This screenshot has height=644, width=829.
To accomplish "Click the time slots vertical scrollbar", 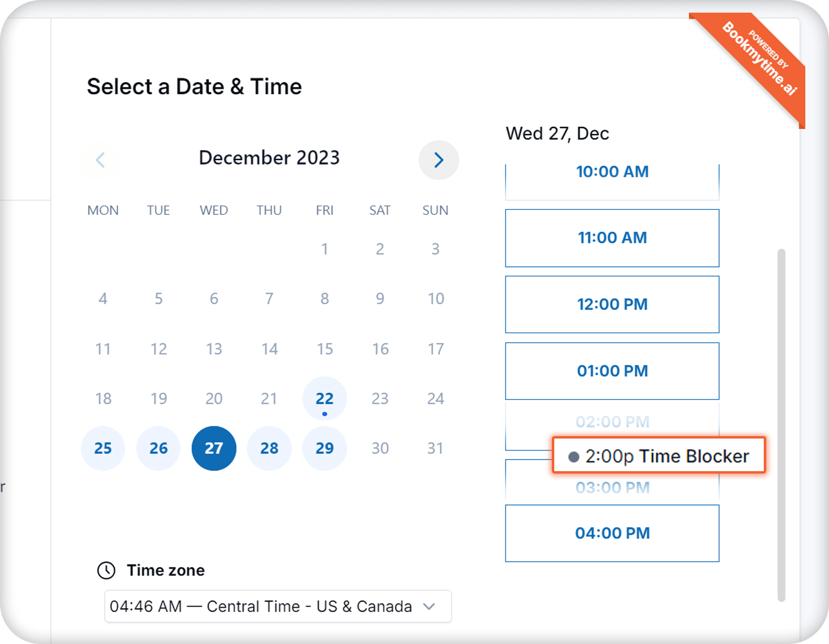I will (781, 425).
